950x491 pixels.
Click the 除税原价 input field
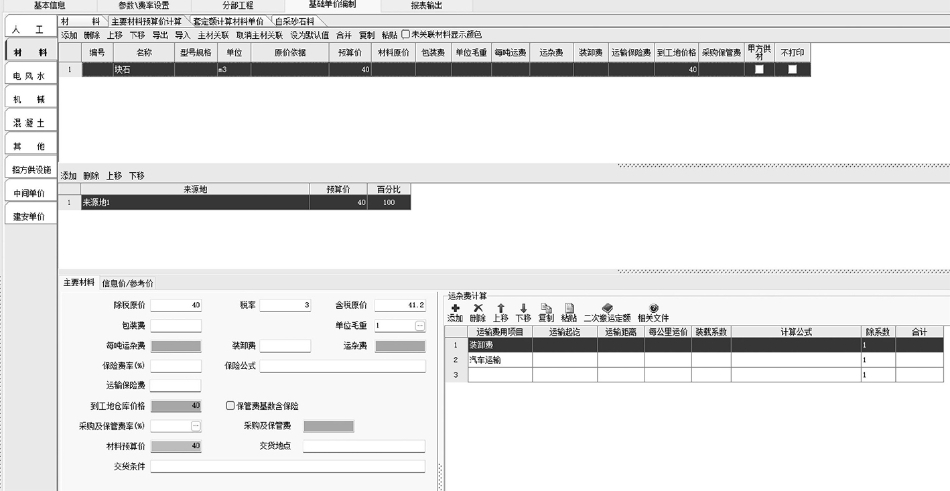176,305
